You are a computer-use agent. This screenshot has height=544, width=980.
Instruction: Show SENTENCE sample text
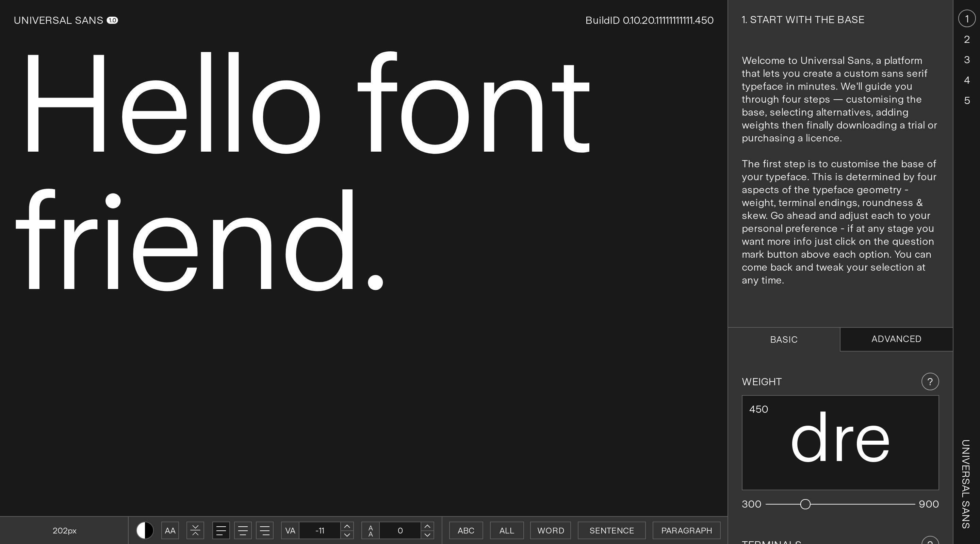point(611,530)
